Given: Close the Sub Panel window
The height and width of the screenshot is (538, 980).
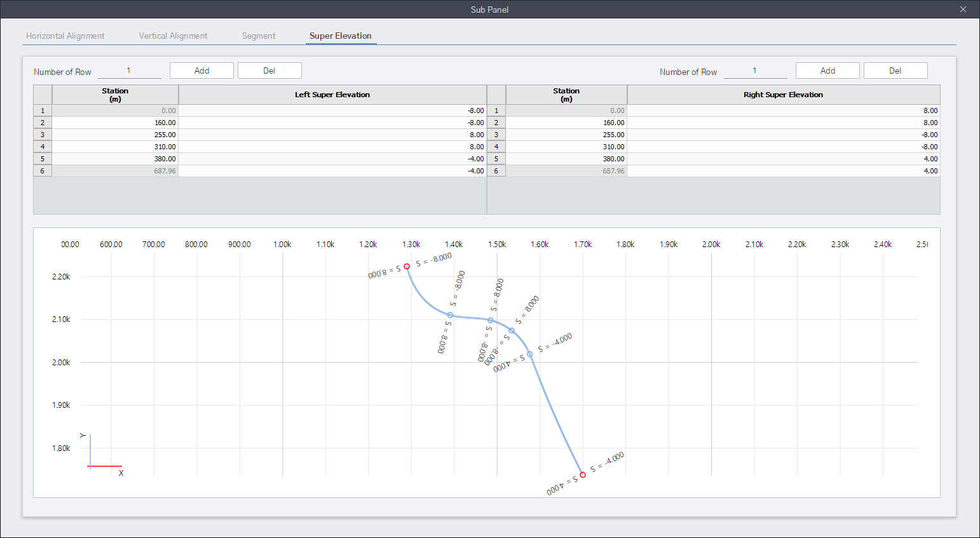Looking at the screenshot, I should 963,10.
